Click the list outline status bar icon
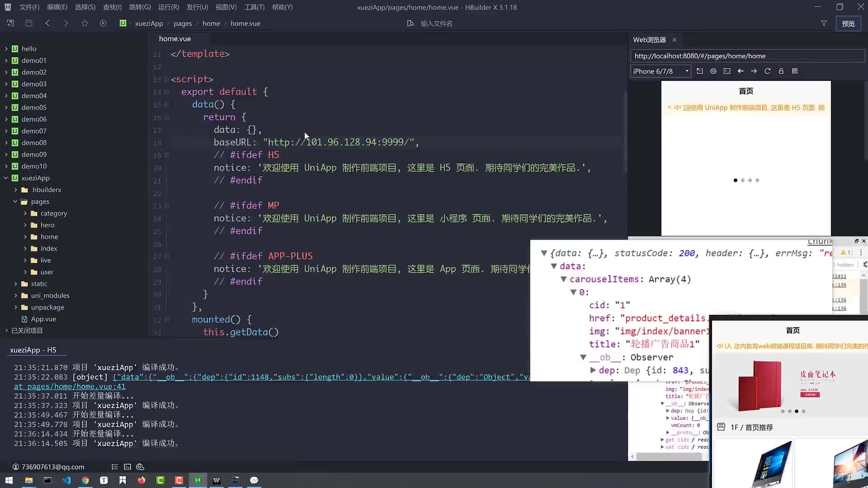 115,467
